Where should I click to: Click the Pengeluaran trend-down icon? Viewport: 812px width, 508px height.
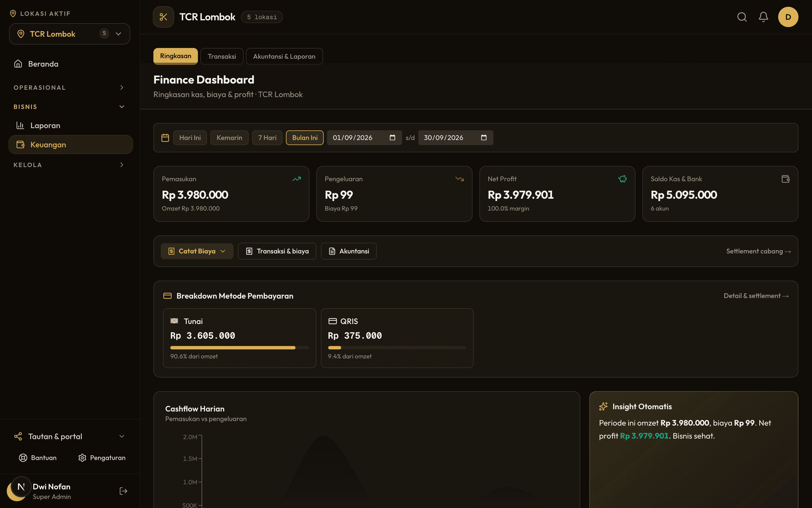[x=460, y=179]
